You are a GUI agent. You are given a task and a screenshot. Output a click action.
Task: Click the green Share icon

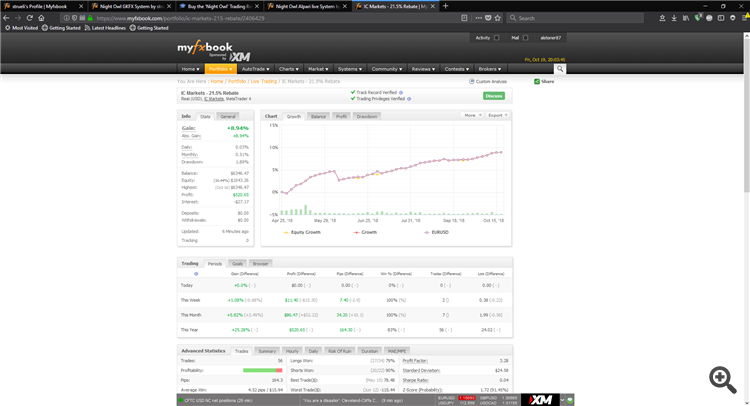[537, 81]
